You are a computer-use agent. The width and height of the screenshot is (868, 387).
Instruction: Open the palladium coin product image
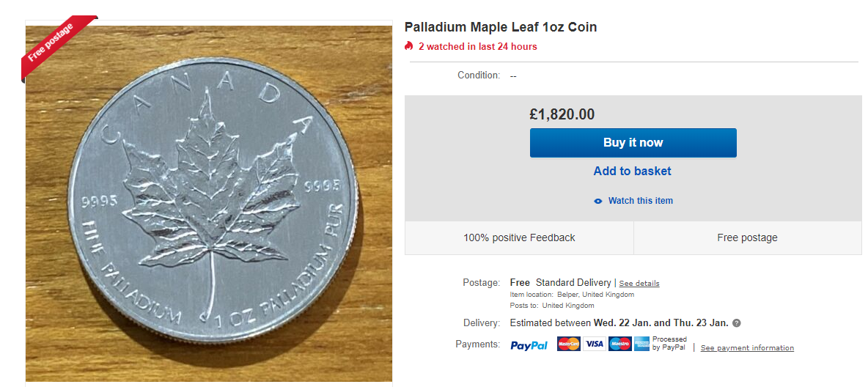pyautogui.click(x=209, y=205)
